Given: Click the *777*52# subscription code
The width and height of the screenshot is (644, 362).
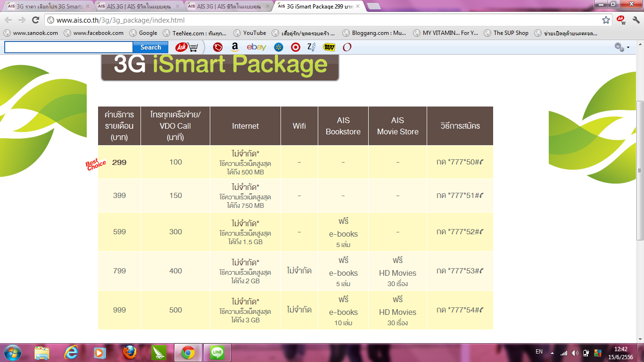Looking at the screenshot, I should pos(460,232).
